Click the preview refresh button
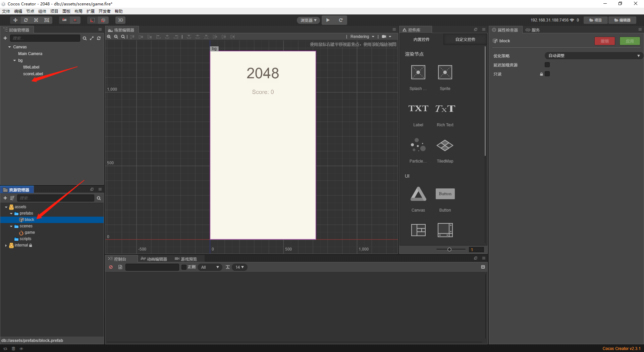 tap(341, 20)
